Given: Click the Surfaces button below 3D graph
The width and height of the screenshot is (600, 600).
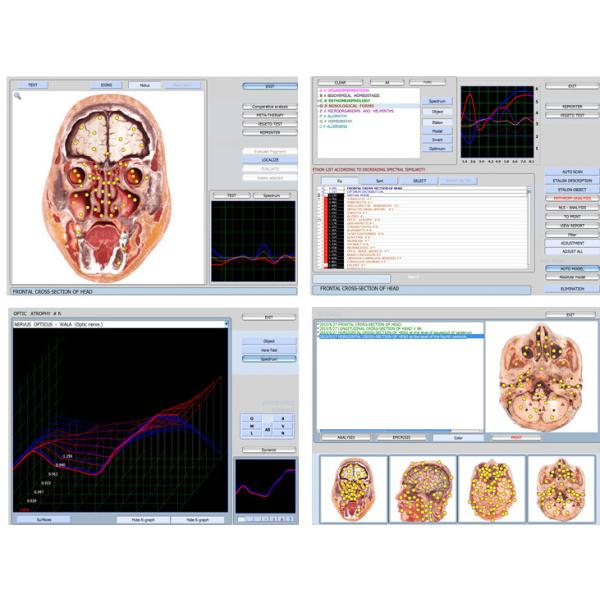Looking at the screenshot, I should click(42, 519).
